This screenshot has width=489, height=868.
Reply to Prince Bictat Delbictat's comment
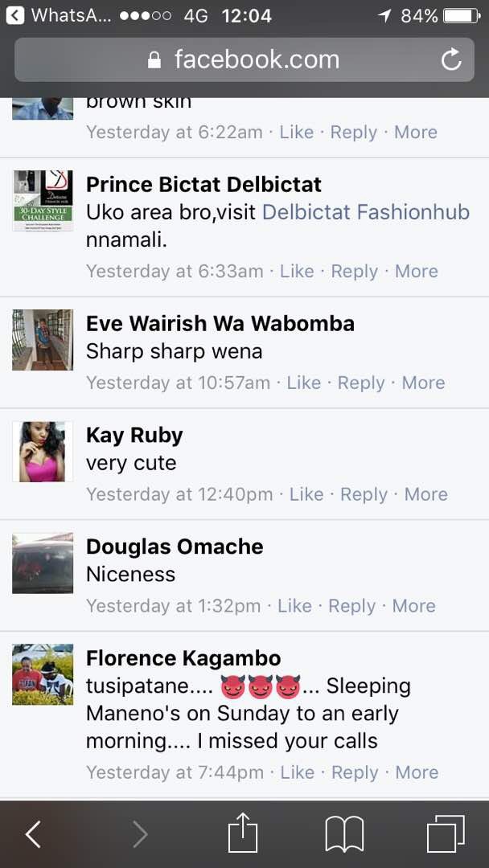(354, 272)
